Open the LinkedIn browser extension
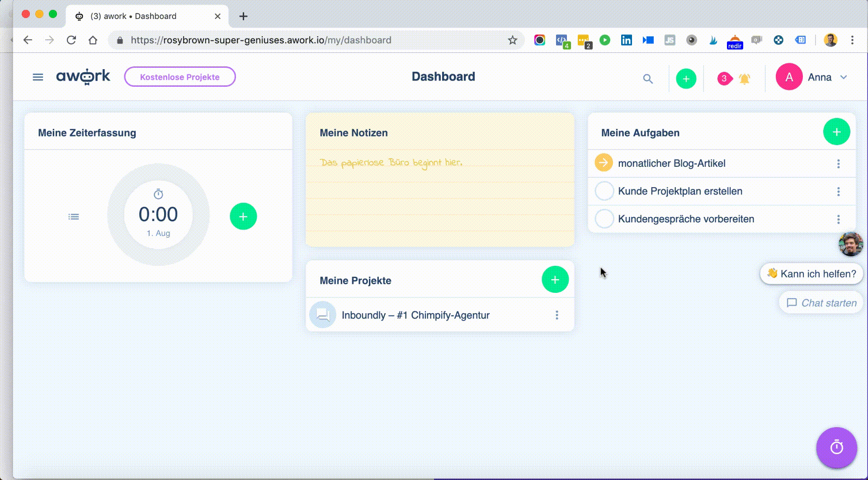The height and width of the screenshot is (480, 868). coord(626,40)
